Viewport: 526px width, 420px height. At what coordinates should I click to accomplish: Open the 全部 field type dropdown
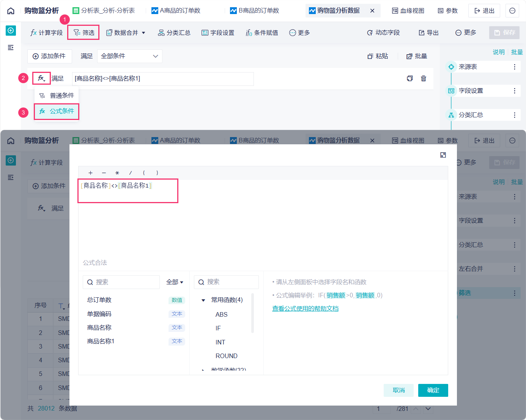click(x=175, y=282)
